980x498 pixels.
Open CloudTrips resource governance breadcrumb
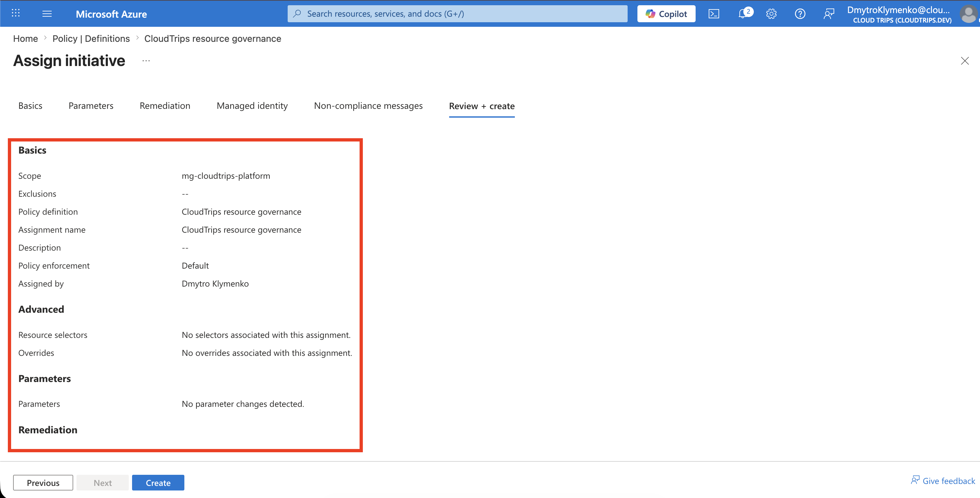[x=213, y=39]
